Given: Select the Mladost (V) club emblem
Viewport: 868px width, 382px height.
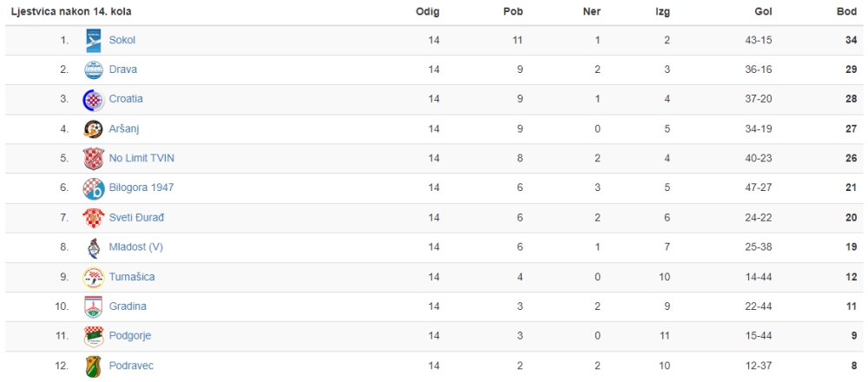Looking at the screenshot, I should tap(94, 247).
